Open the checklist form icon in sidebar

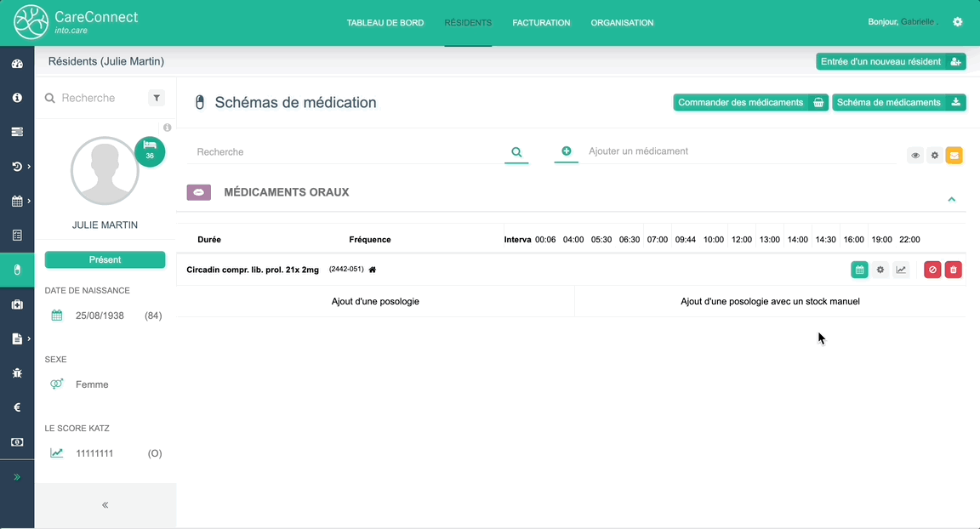(x=17, y=236)
